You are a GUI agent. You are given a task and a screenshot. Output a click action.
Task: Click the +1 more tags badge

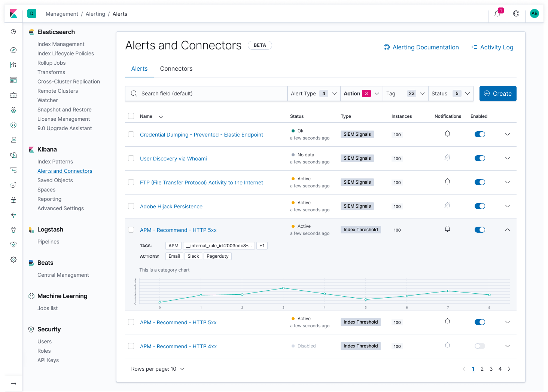pos(262,246)
